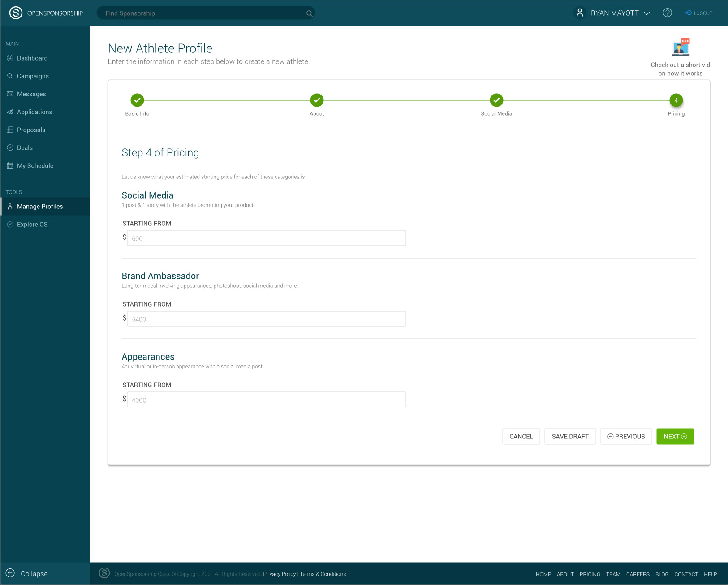Click the Logout link
The image size is (728, 585).
pos(699,13)
